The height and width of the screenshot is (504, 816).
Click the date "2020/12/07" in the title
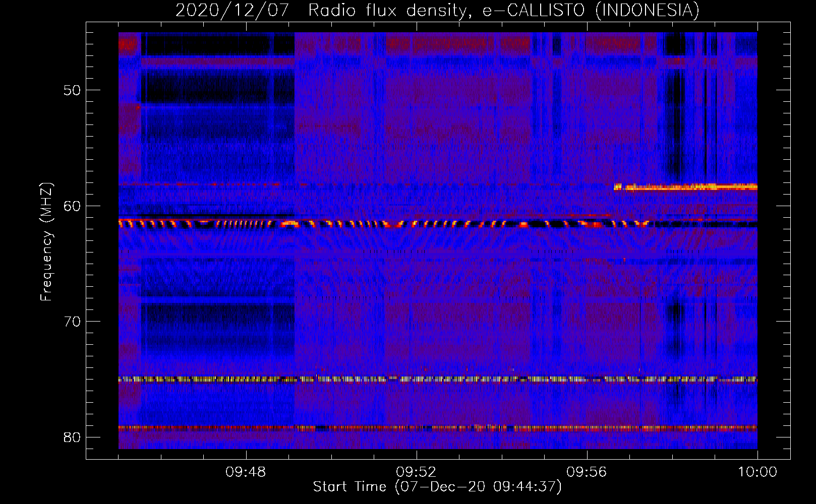[x=232, y=10]
